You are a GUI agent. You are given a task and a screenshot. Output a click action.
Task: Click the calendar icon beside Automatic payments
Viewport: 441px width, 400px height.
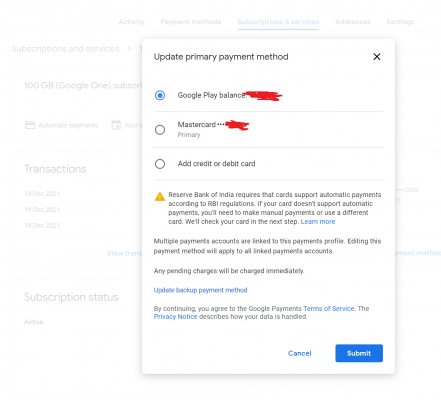click(x=116, y=125)
